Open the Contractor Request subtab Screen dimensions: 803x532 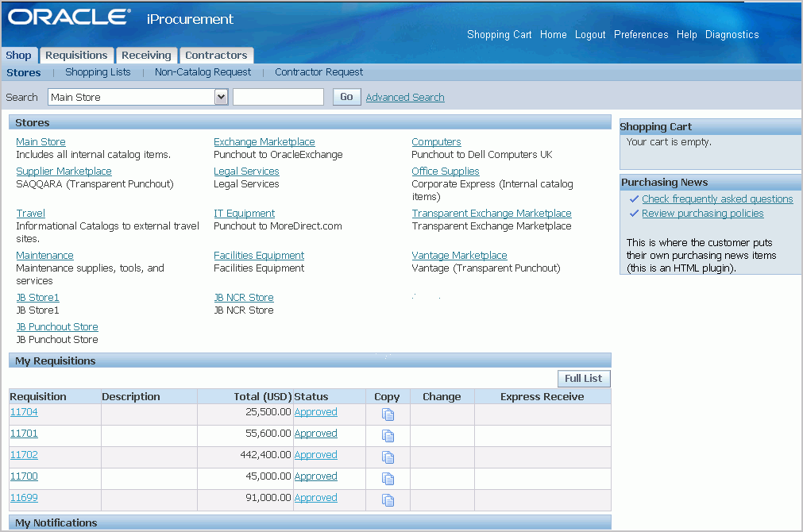pyautogui.click(x=318, y=72)
